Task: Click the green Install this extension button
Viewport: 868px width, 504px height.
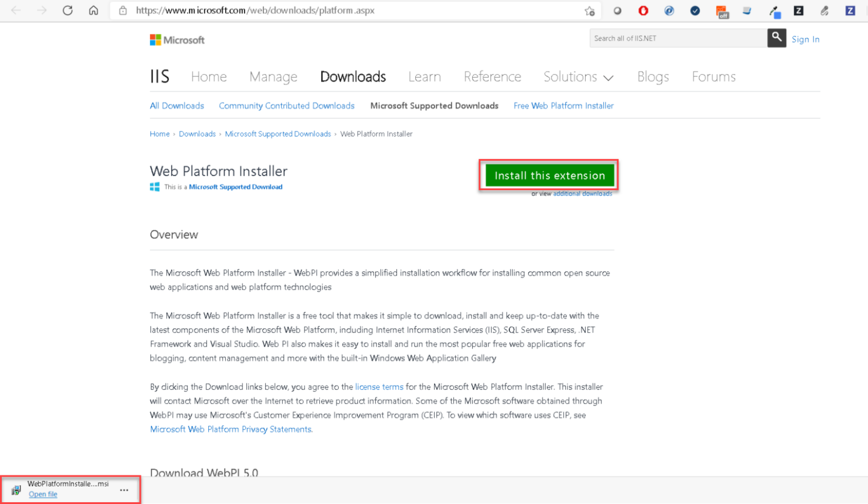Action: coord(549,175)
